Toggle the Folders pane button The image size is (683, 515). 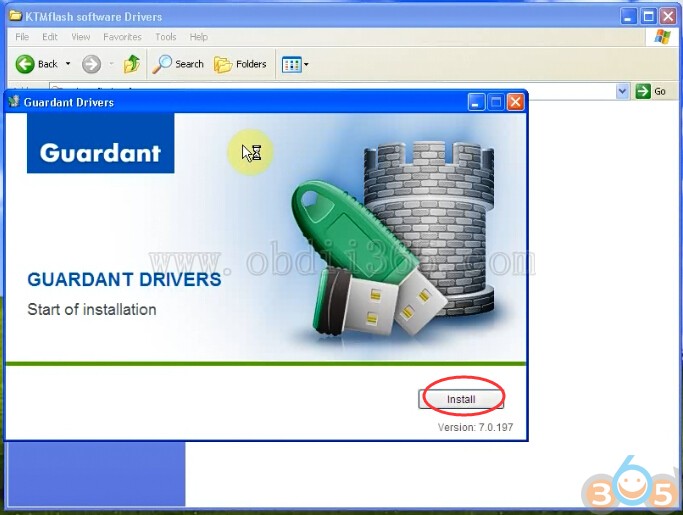(240, 64)
